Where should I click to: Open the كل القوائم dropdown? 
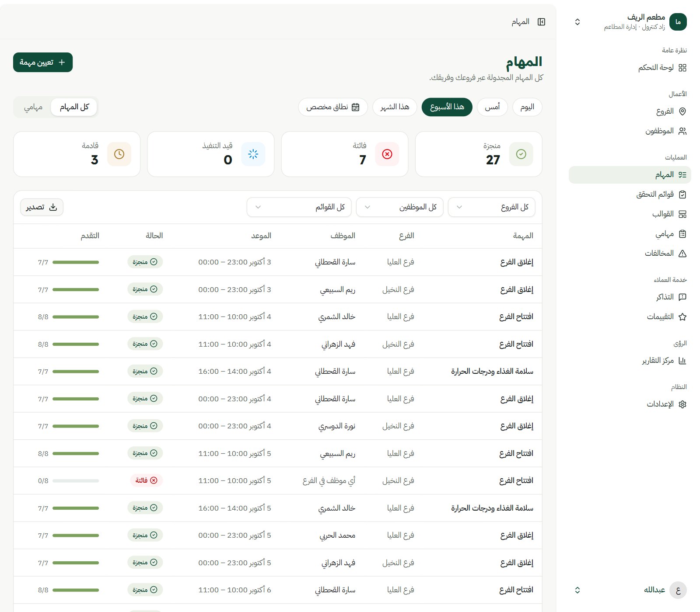pyautogui.click(x=299, y=207)
